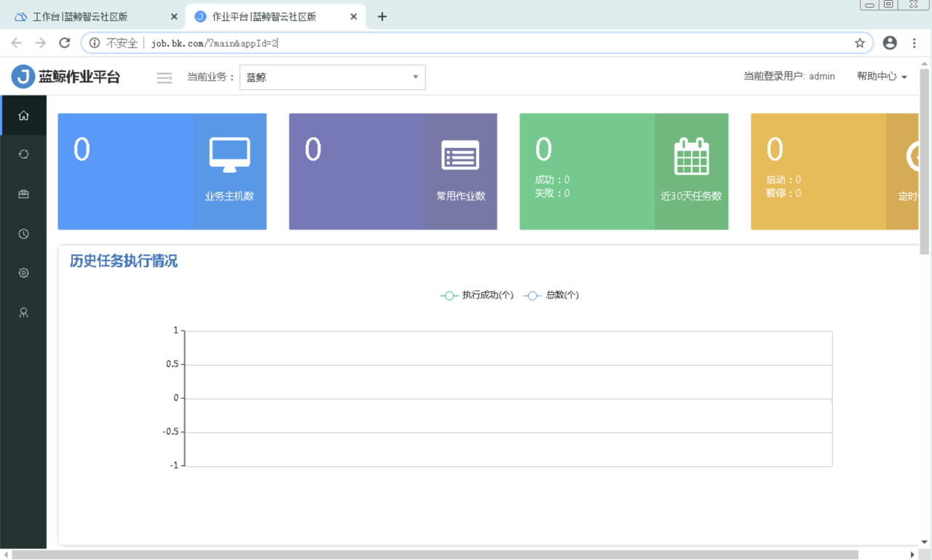Click the browser address bar
The height and width of the screenshot is (560, 932).
466,43
